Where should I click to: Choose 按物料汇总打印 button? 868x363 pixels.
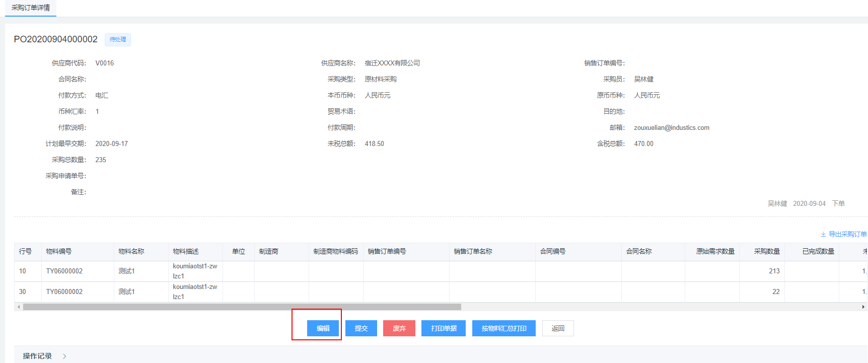click(x=503, y=328)
